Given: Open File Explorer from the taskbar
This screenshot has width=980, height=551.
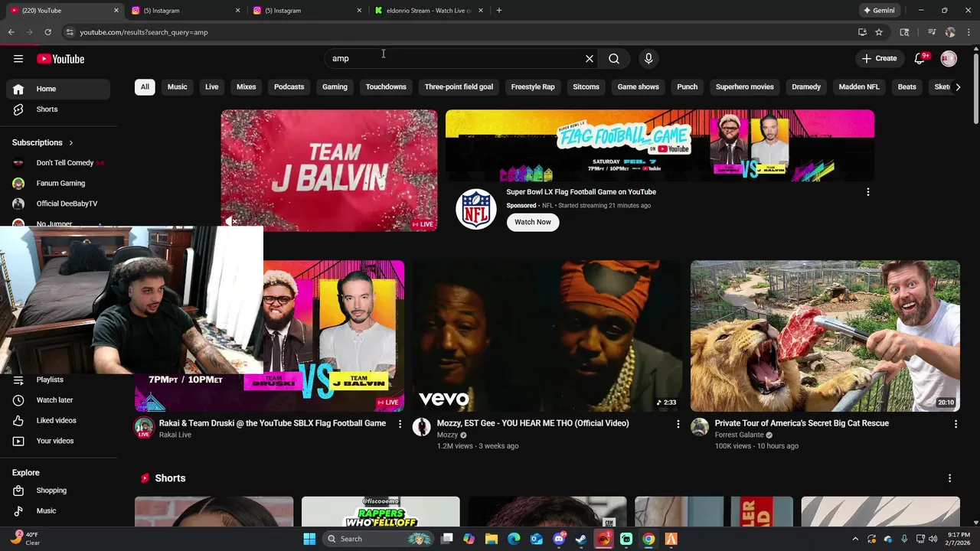Looking at the screenshot, I should 492,539.
